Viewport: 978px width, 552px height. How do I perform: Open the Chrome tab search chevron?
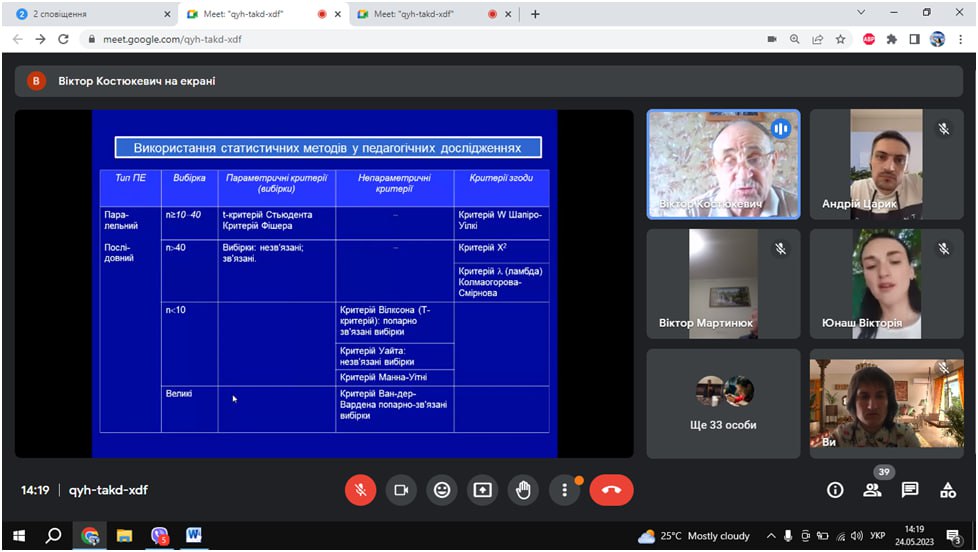coord(862,13)
